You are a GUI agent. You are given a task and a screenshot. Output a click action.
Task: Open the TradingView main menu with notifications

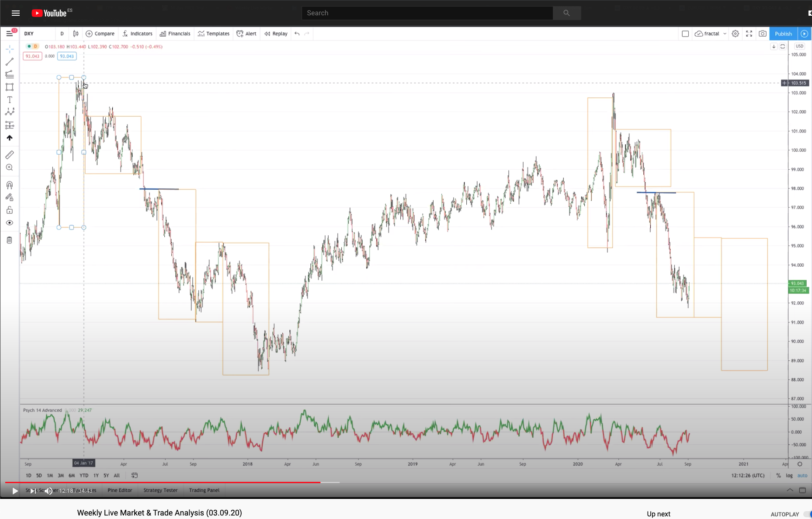pos(10,33)
